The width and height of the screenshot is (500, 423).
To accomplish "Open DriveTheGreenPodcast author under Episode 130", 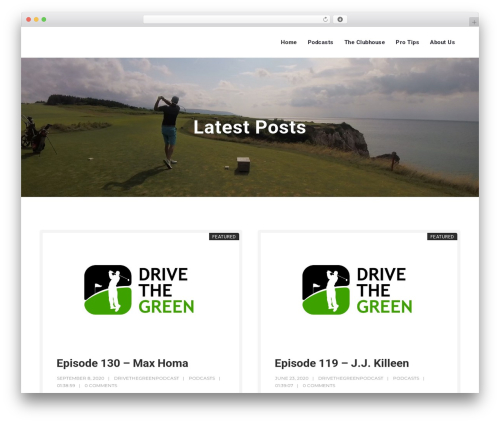I will 146,378.
